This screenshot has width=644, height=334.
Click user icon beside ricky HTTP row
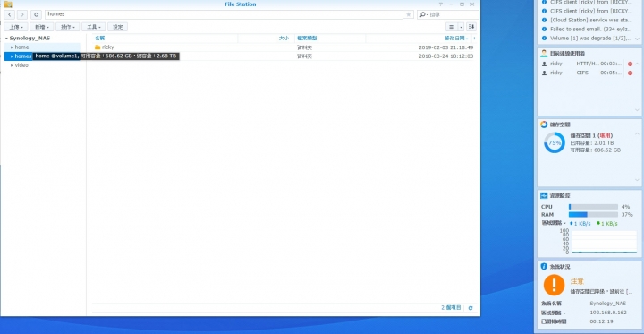pyautogui.click(x=544, y=64)
